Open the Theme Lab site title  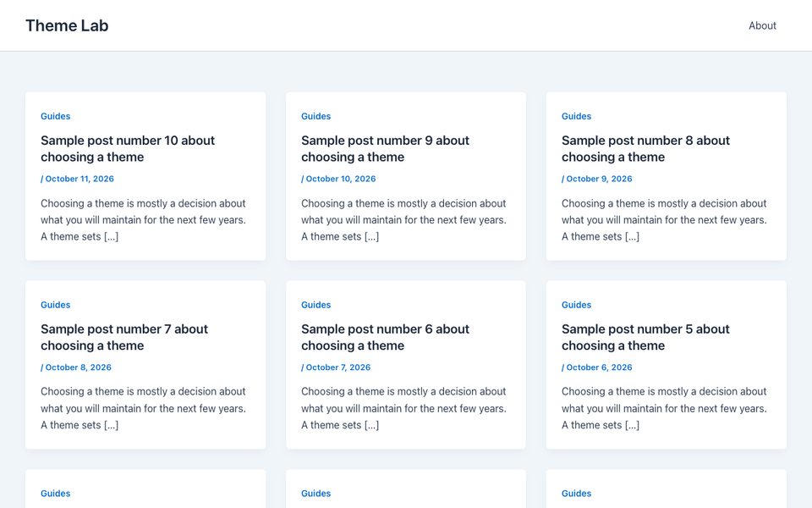pyautogui.click(x=67, y=25)
